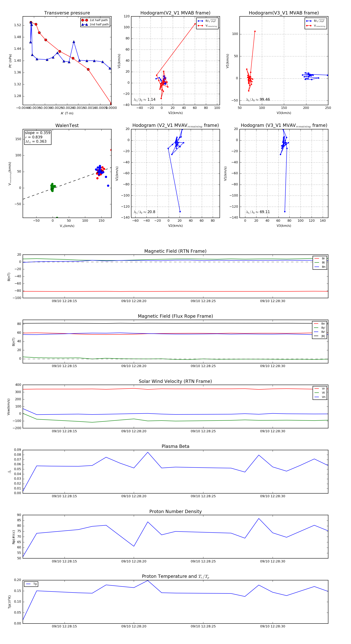The width and height of the screenshot is (351, 644).
Task: Select the "2nd half path" legend entry
Action: (95, 25)
